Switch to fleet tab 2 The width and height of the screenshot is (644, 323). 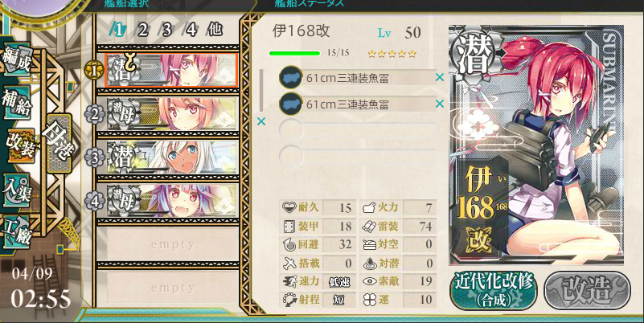[x=142, y=30]
